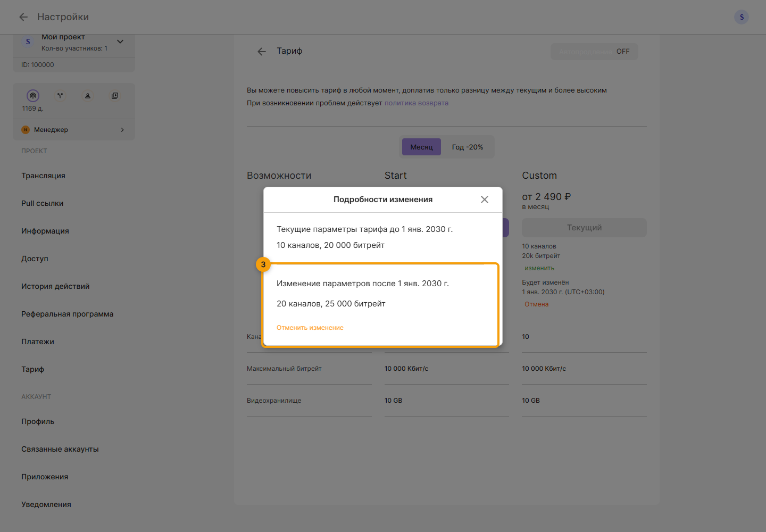
Task: Open Уведомления in the sidebar
Action: pyautogui.click(x=46, y=504)
